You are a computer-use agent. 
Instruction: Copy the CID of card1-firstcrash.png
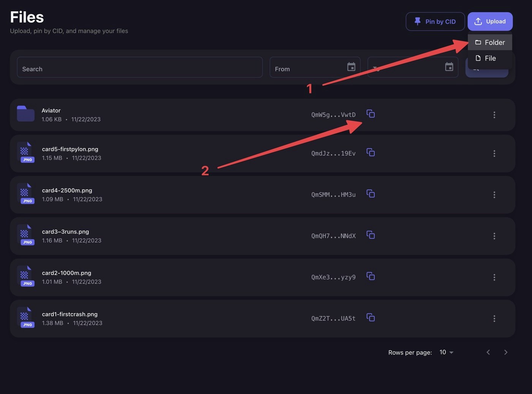click(x=370, y=318)
